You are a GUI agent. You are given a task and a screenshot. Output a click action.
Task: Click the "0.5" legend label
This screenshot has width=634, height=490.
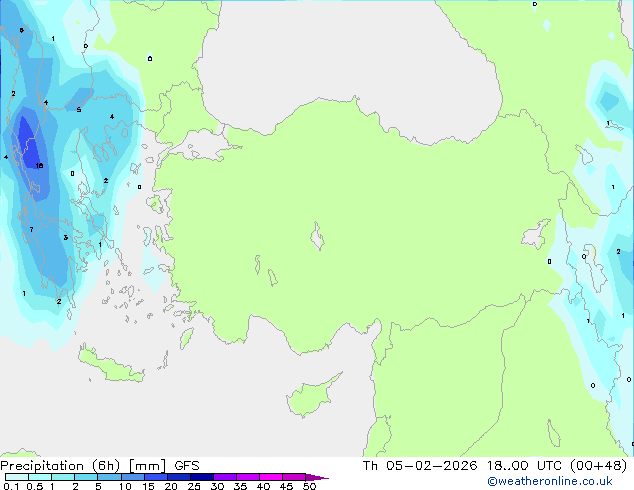click(x=34, y=486)
